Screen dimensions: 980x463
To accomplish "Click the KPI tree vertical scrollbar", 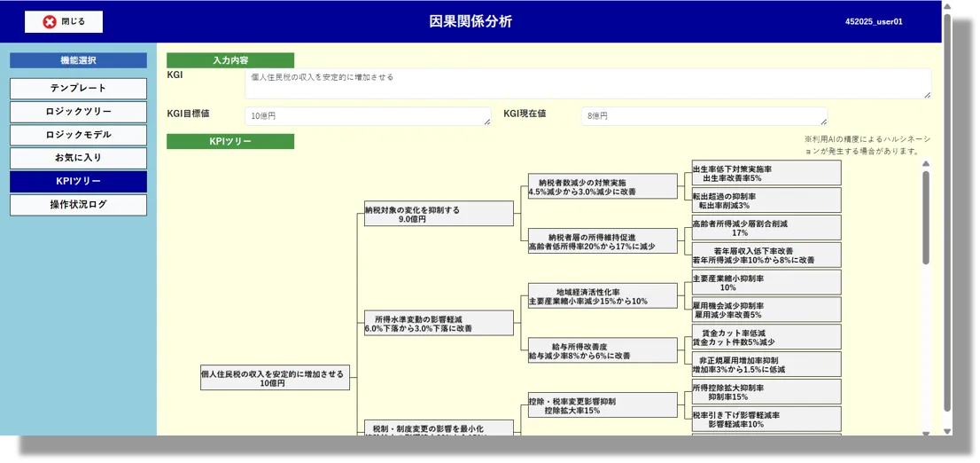I will point(926,217).
